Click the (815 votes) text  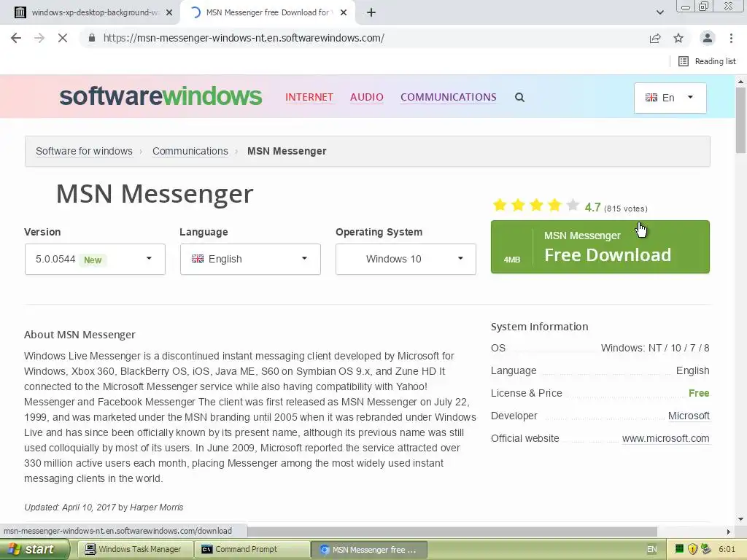pos(626,209)
